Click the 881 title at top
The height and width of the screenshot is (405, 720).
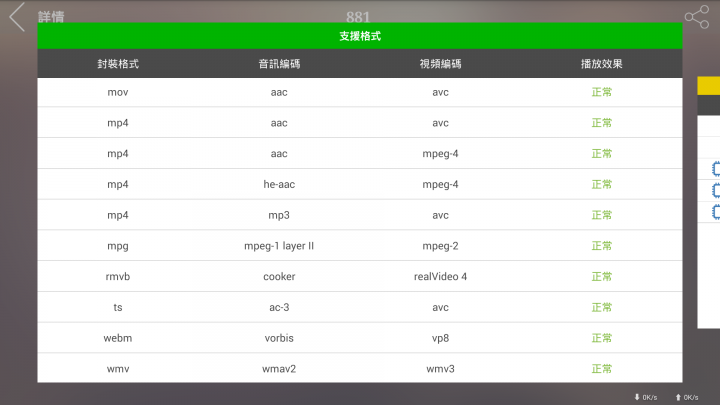(x=358, y=17)
